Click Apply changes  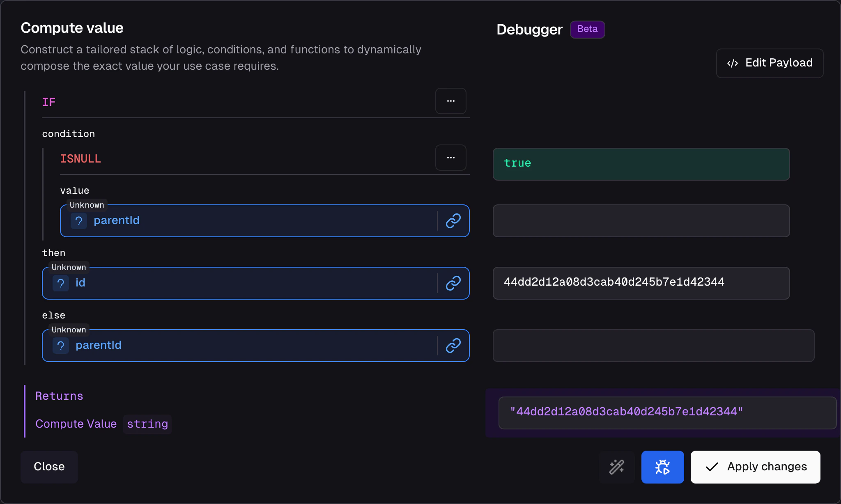[x=755, y=467]
